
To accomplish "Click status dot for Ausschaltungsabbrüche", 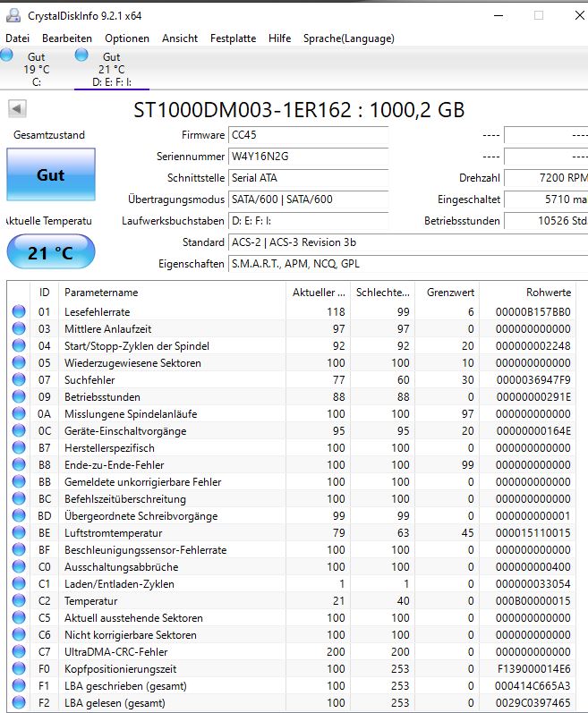I will [x=19, y=566].
